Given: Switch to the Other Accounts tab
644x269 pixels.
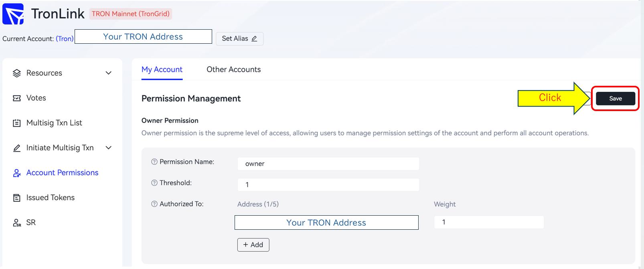Looking at the screenshot, I should 234,69.
